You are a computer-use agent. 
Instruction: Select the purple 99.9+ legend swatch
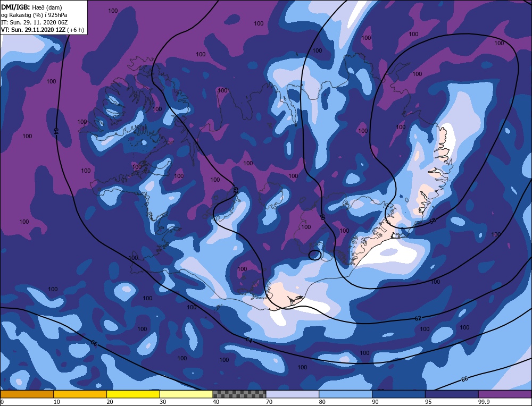[x=505, y=394]
